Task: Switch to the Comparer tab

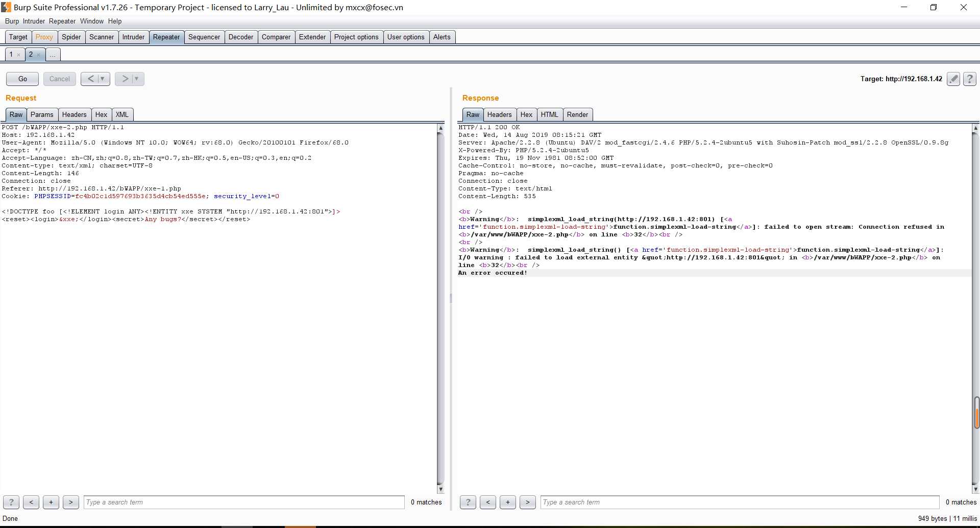Action: click(x=276, y=37)
